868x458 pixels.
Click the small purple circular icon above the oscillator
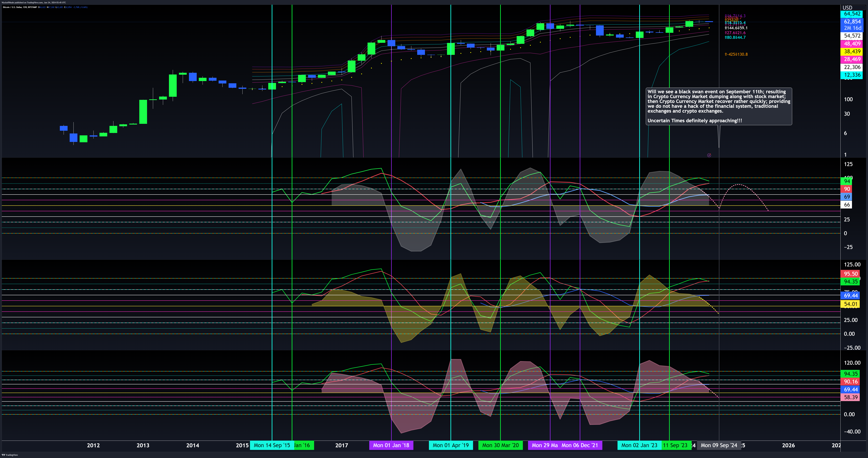(x=709, y=155)
